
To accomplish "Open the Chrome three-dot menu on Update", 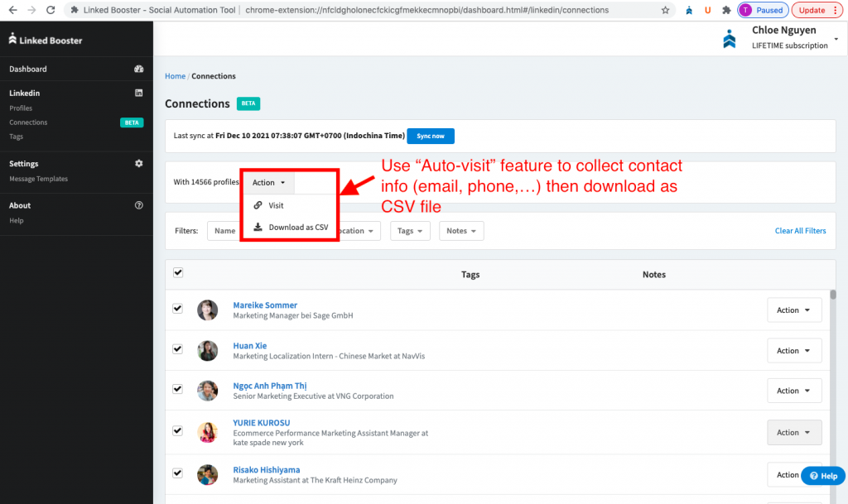I will coord(836,10).
